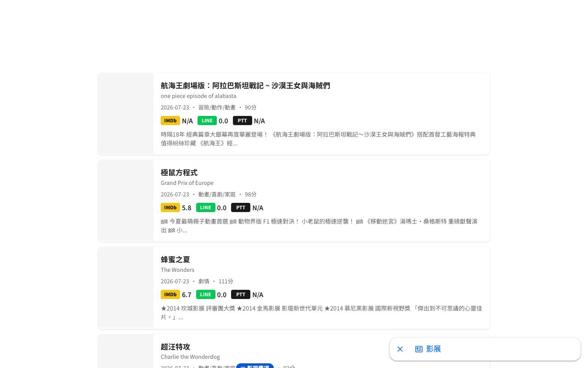Click PTT N/A value of 極鼠方程式
588x368 pixels.
coord(258,208)
